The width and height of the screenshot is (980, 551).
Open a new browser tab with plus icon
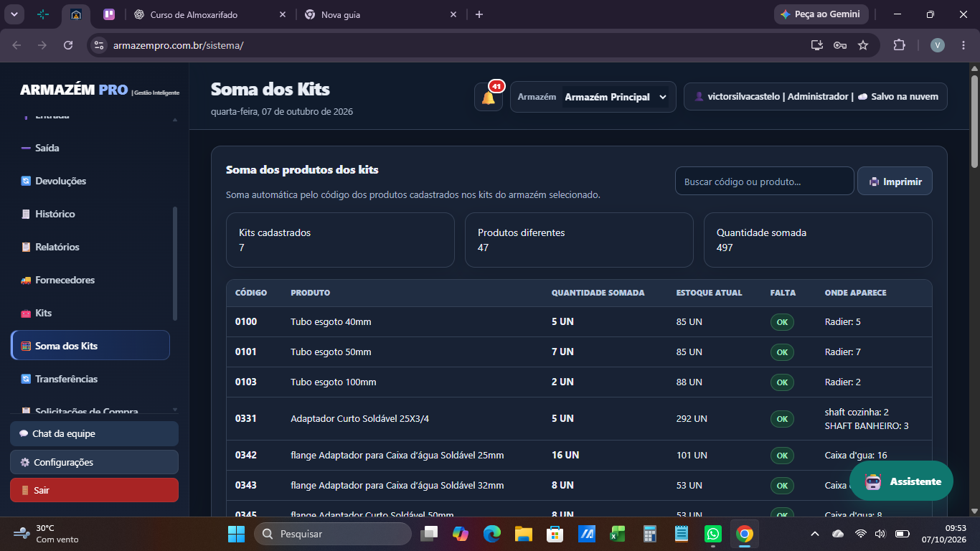point(479,14)
